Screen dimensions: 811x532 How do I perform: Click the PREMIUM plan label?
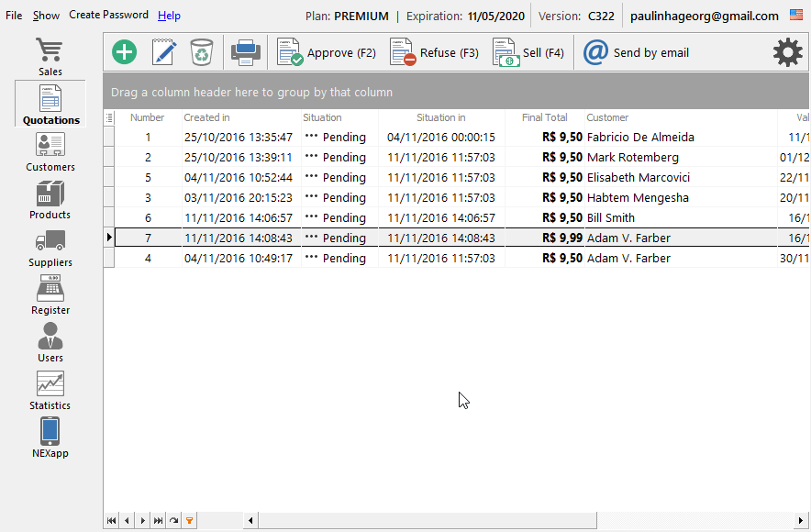361,16
